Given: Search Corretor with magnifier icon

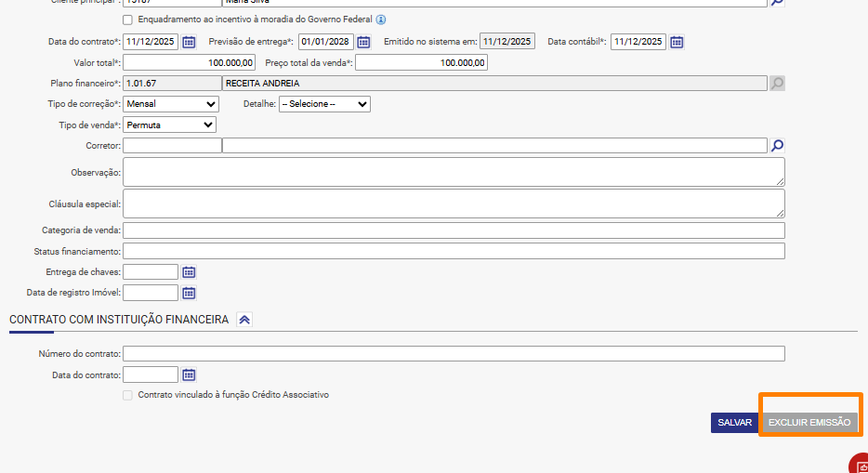Looking at the screenshot, I should tap(777, 146).
